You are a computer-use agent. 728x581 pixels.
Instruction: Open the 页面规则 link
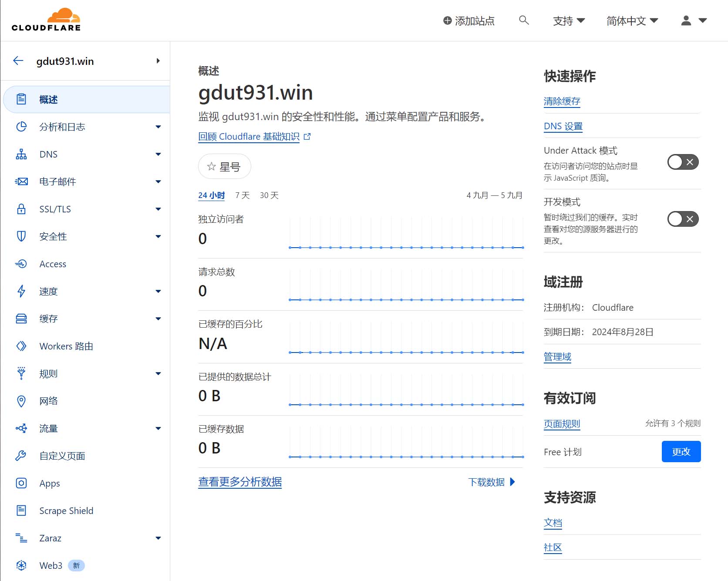[x=562, y=424]
